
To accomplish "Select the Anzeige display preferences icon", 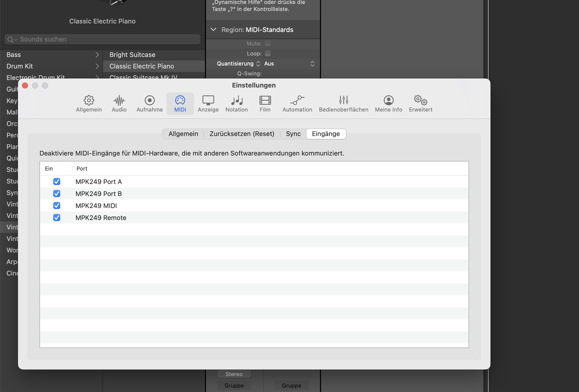I will pyautogui.click(x=208, y=103).
